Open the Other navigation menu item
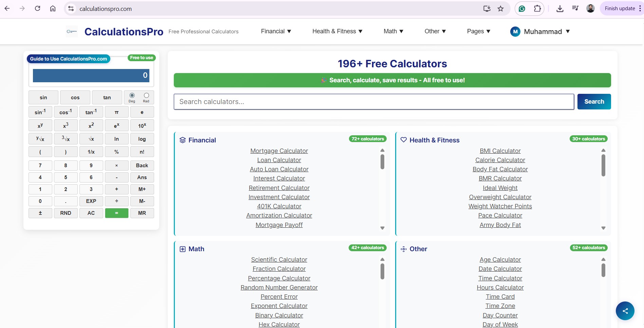Image resolution: width=644 pixels, height=328 pixels. pos(435,31)
